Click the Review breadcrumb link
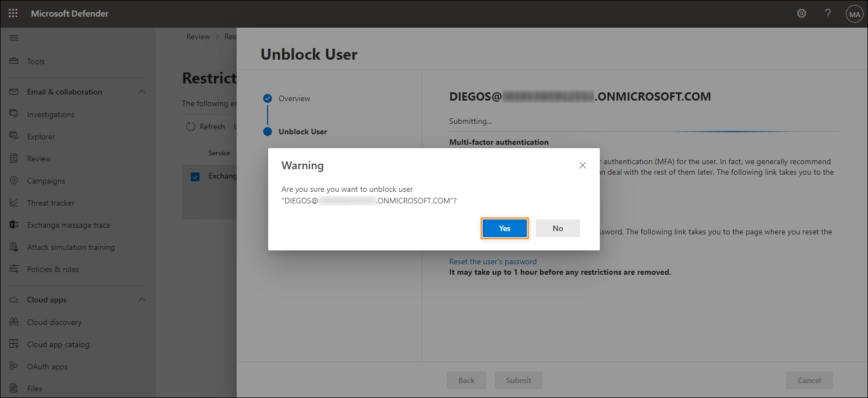This screenshot has width=868, height=398. tap(198, 36)
